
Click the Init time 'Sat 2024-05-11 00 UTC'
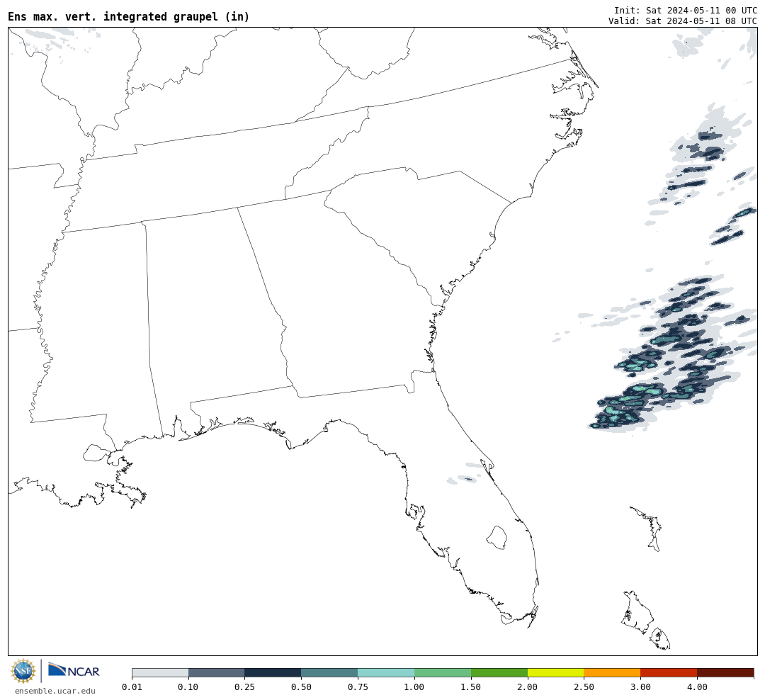pyautogui.click(x=701, y=10)
